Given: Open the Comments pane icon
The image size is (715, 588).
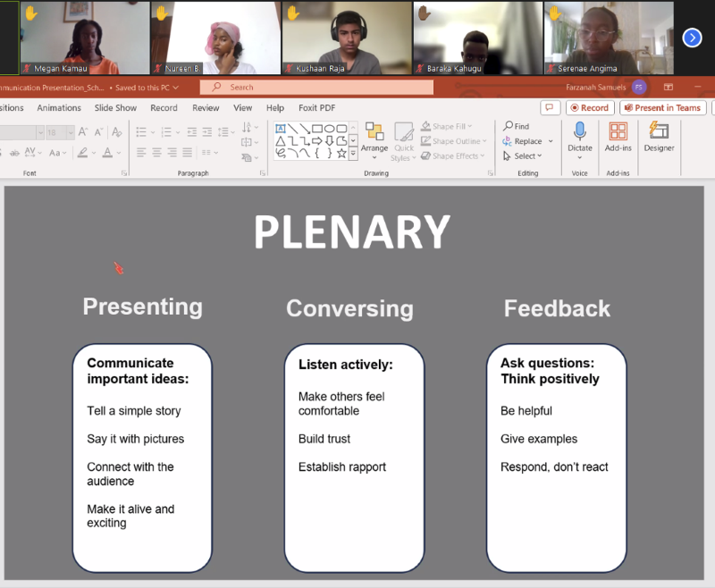Looking at the screenshot, I should [x=551, y=108].
